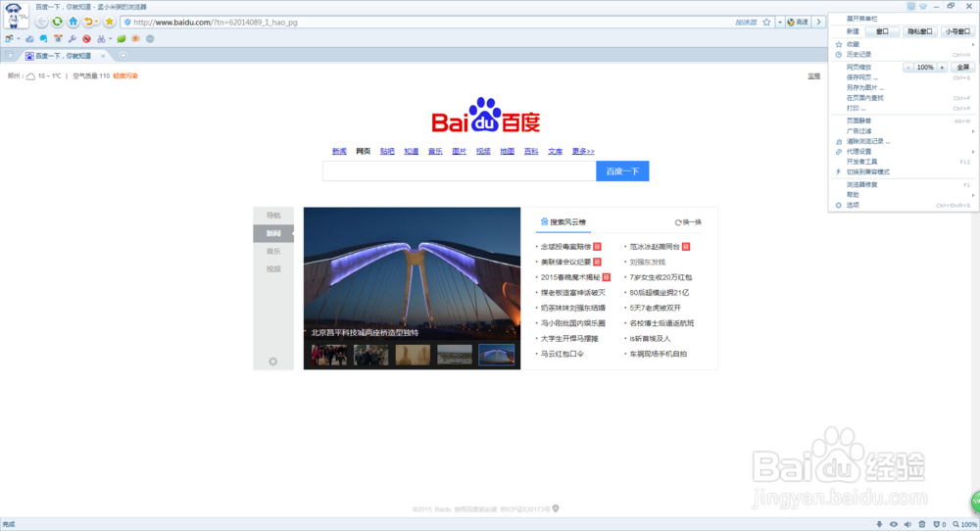Open dropdown arrow beside user accounts icon
The height and width of the screenshot is (531, 980).
[x=18, y=39]
